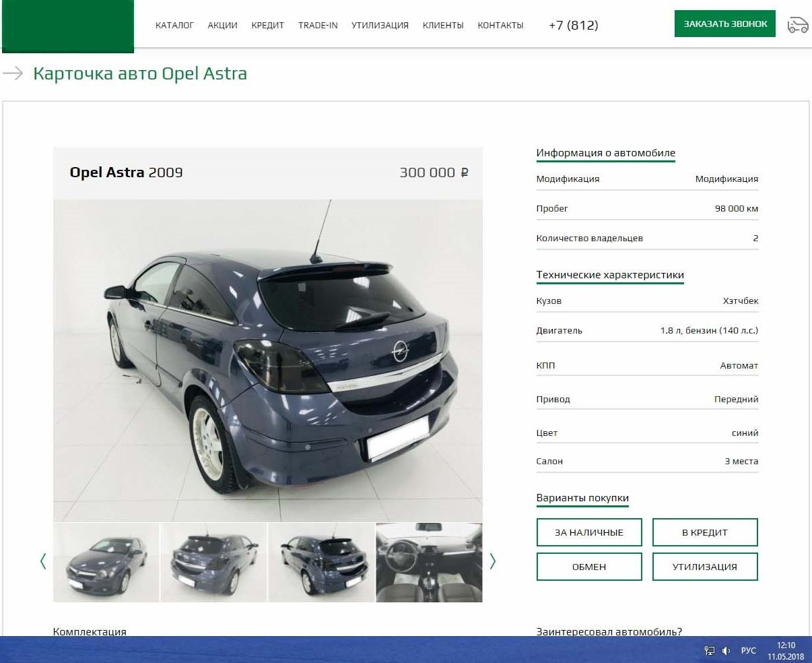This screenshot has width=812, height=663.
Task: Show previous gallery thumbnails with left chevron
Action: pos(43,561)
